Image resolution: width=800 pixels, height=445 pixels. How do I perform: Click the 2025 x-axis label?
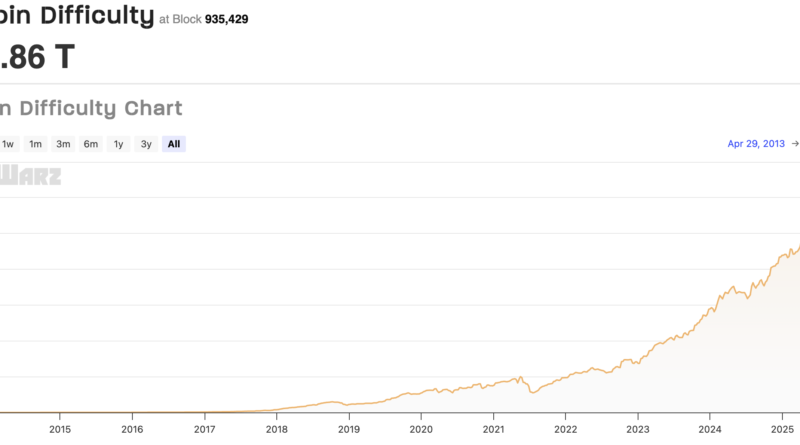point(781,430)
